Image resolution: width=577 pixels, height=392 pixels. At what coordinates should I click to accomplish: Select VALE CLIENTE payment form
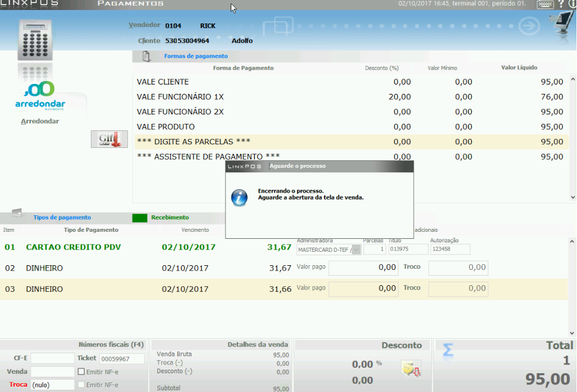point(350,82)
